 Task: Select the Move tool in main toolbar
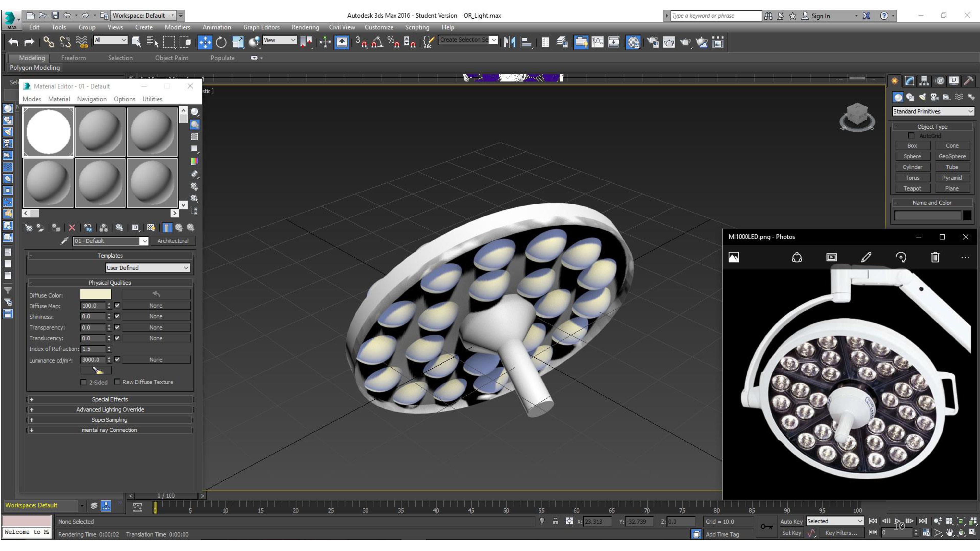click(x=205, y=42)
